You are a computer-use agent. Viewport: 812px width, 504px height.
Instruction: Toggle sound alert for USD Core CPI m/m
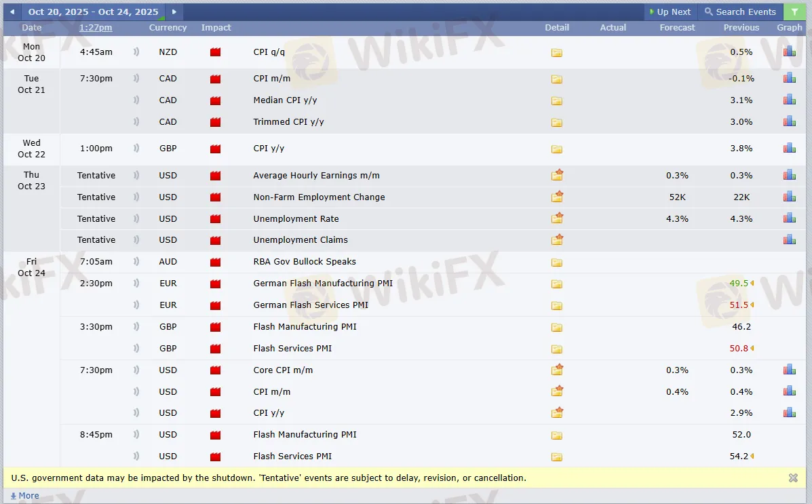point(136,370)
